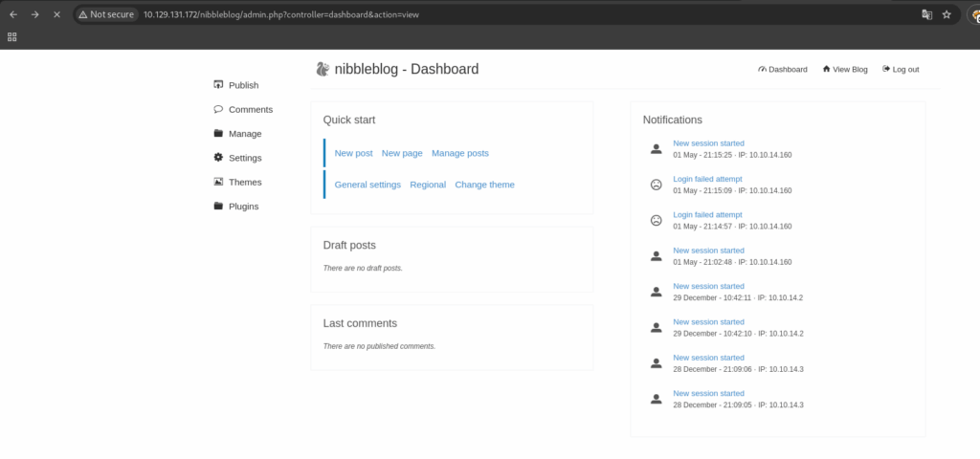Open the New post quick start link
This screenshot has width=980, height=459.
click(354, 153)
